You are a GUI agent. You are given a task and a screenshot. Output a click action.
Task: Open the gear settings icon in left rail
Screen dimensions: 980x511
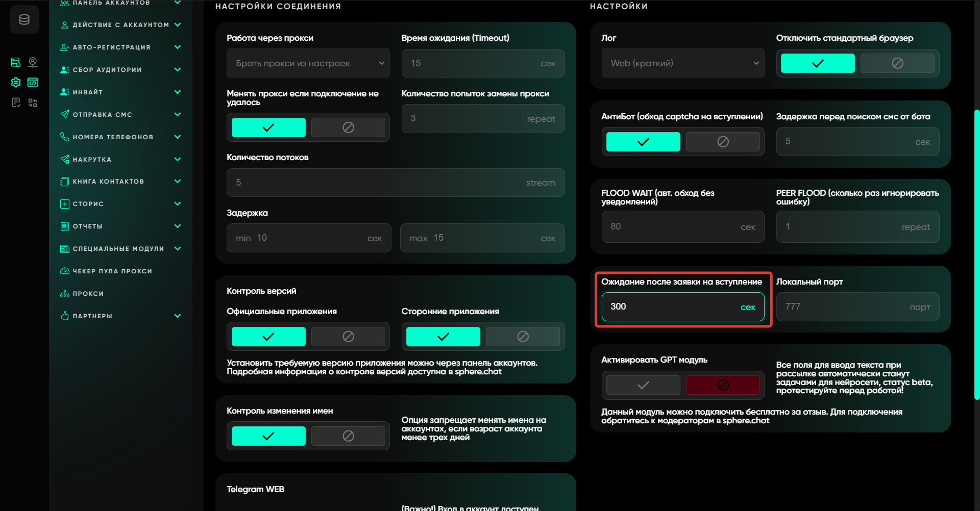pyautogui.click(x=16, y=82)
